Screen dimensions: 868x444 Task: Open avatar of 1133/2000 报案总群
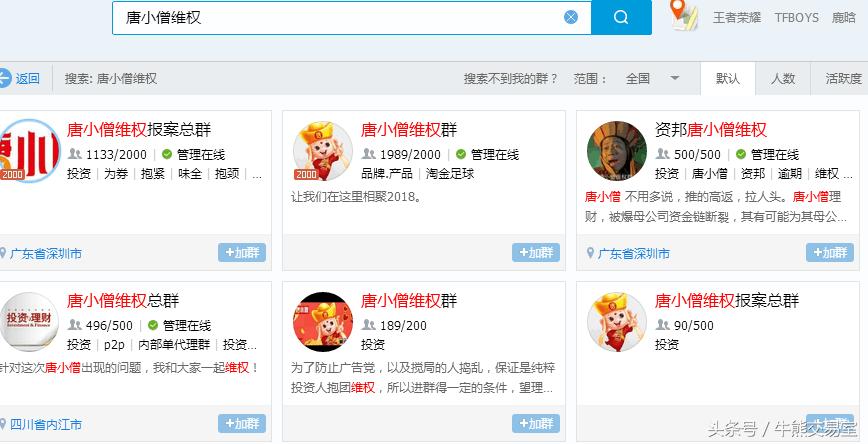[x=29, y=151]
